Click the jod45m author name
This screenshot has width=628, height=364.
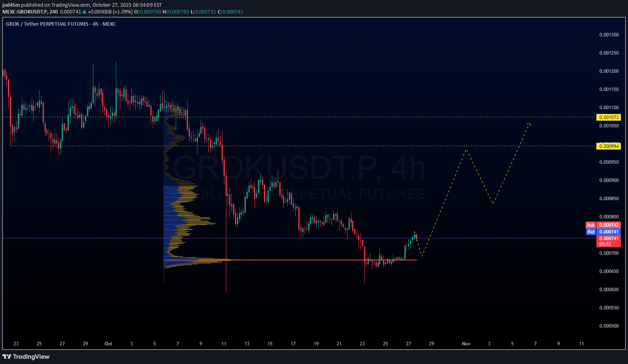11,5
